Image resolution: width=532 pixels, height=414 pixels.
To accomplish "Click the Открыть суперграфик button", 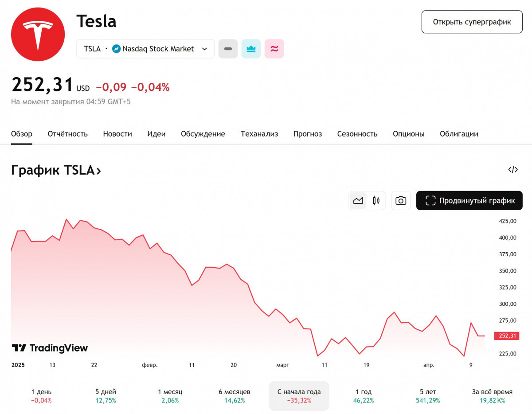I will pos(472,22).
